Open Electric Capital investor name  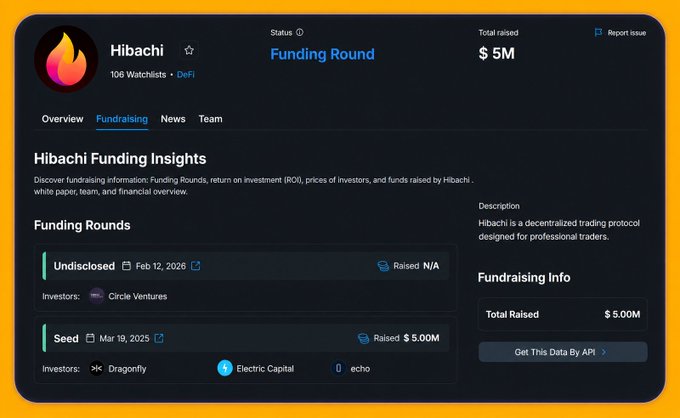[x=265, y=369]
